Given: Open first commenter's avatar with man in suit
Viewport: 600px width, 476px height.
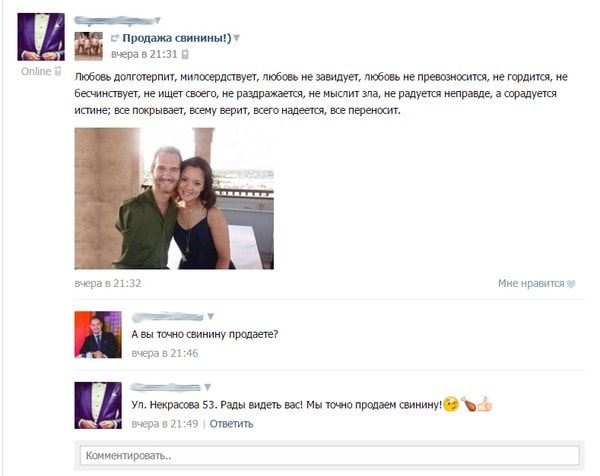Looking at the screenshot, I should pyautogui.click(x=98, y=335).
